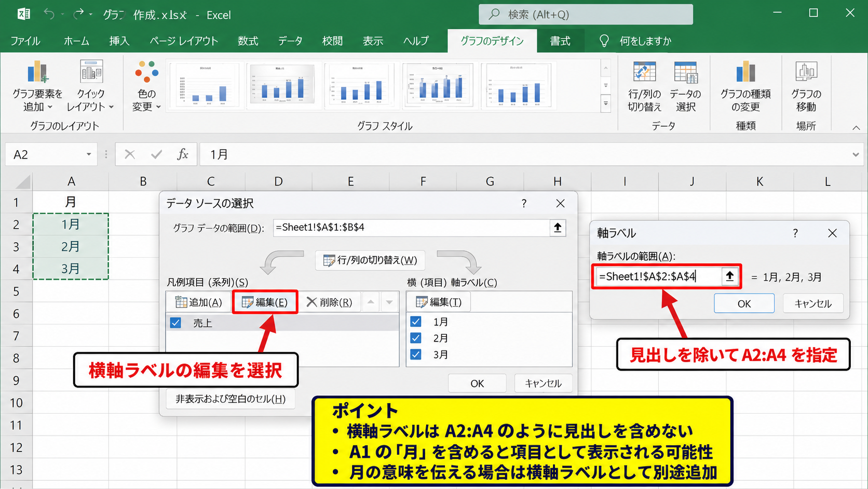This screenshot has width=868, height=489.
Task: Switch to the ページ レイアウト tab
Action: (x=184, y=41)
